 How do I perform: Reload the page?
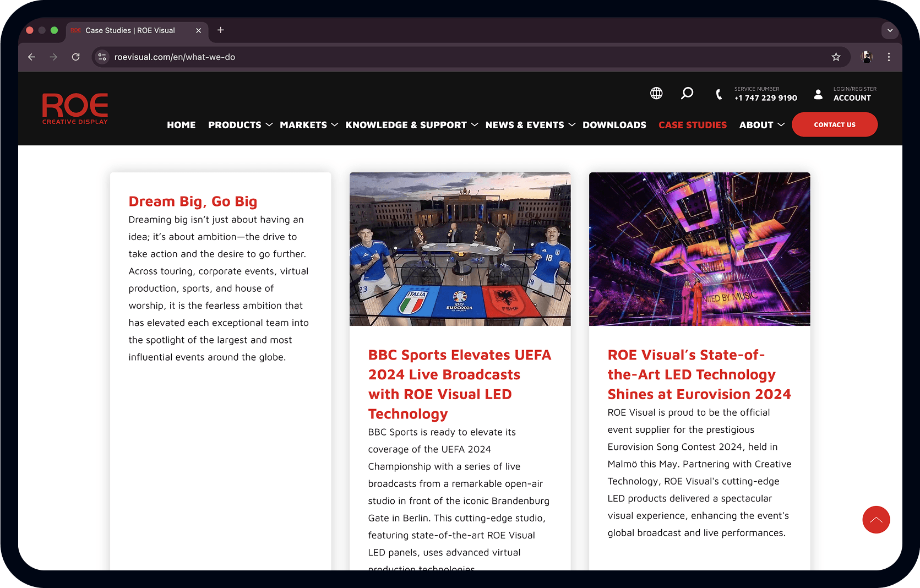(x=76, y=57)
